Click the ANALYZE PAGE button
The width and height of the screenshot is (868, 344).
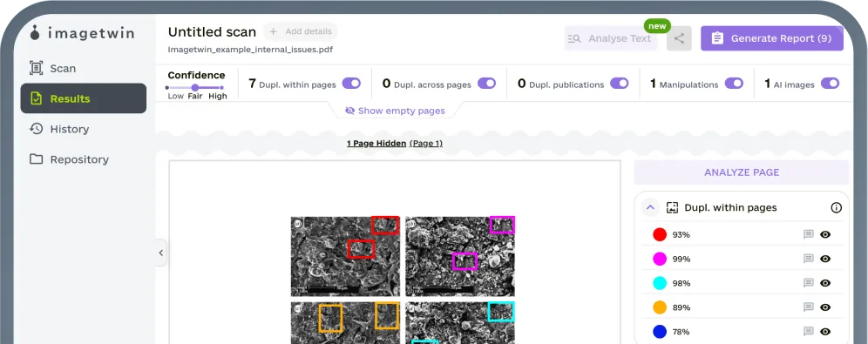[x=742, y=172]
